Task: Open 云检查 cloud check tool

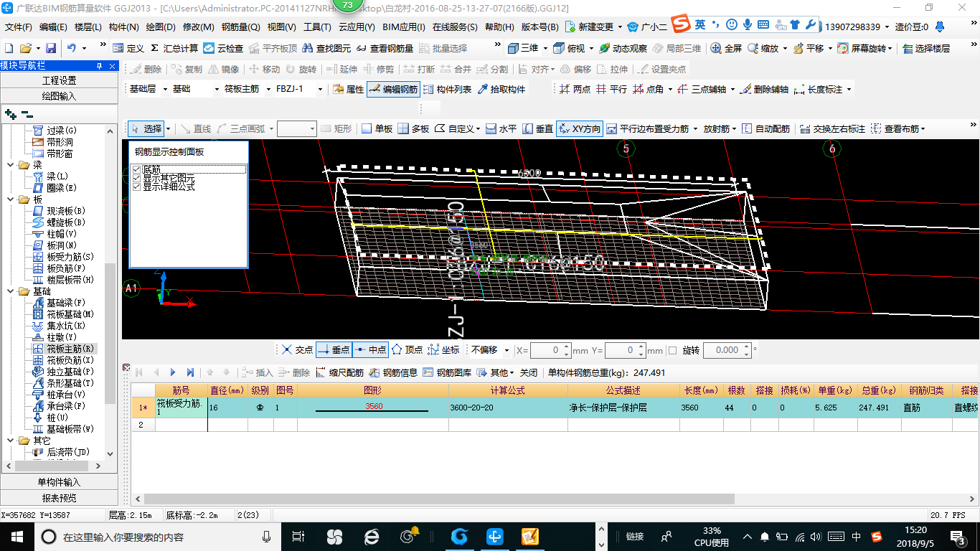Action: 223,48
